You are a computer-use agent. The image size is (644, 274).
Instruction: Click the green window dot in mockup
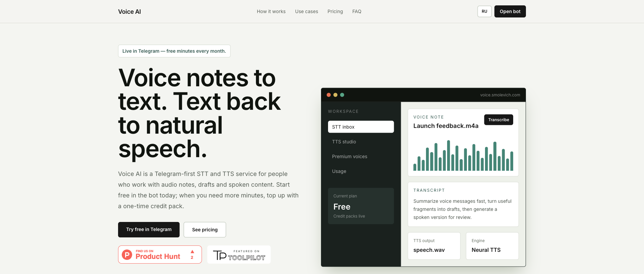tap(342, 95)
